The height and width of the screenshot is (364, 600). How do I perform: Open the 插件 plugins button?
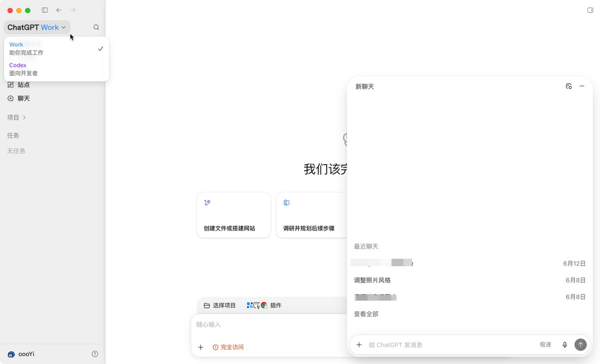(x=264, y=305)
